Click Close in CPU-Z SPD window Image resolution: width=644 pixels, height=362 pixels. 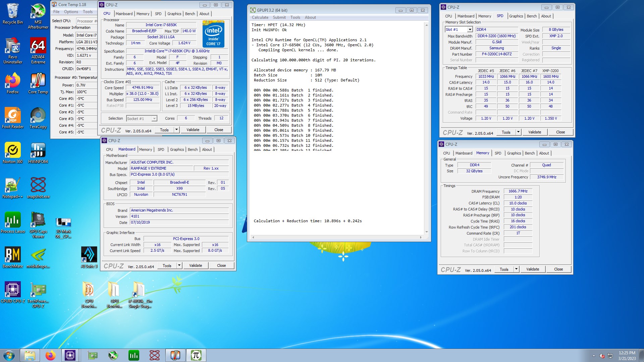[560, 132]
